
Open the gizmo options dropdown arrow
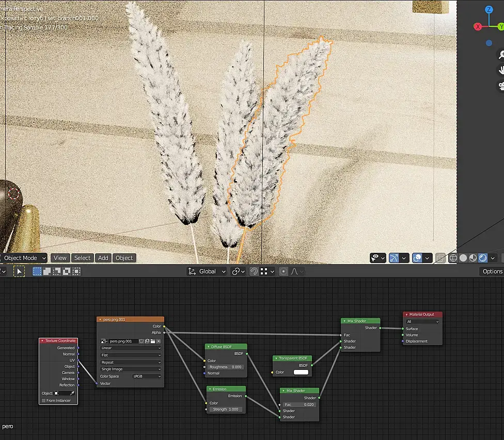point(404,258)
